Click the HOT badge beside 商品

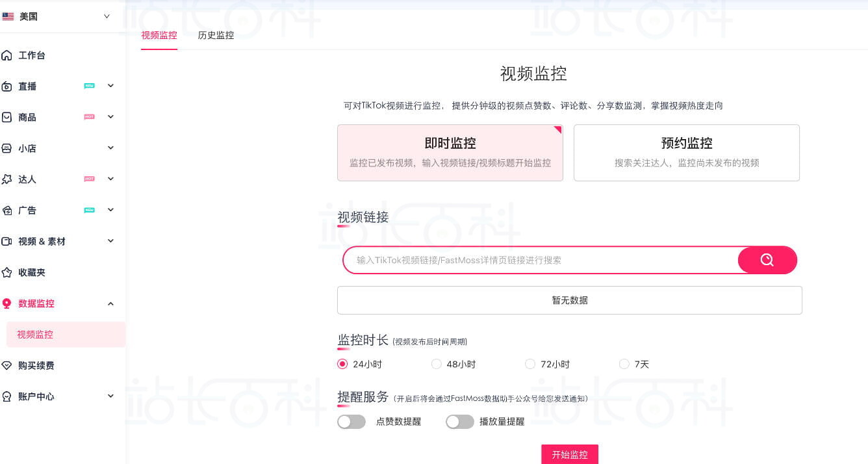point(89,117)
